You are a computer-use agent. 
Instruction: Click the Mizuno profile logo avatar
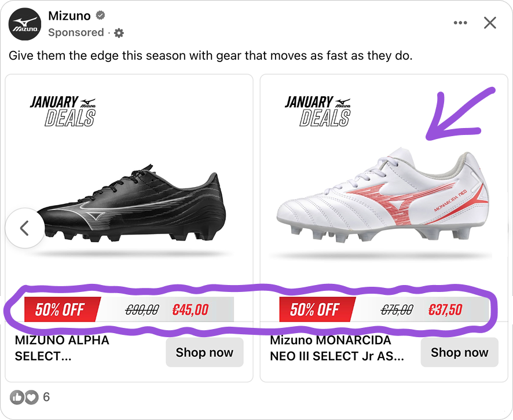pos(25,24)
